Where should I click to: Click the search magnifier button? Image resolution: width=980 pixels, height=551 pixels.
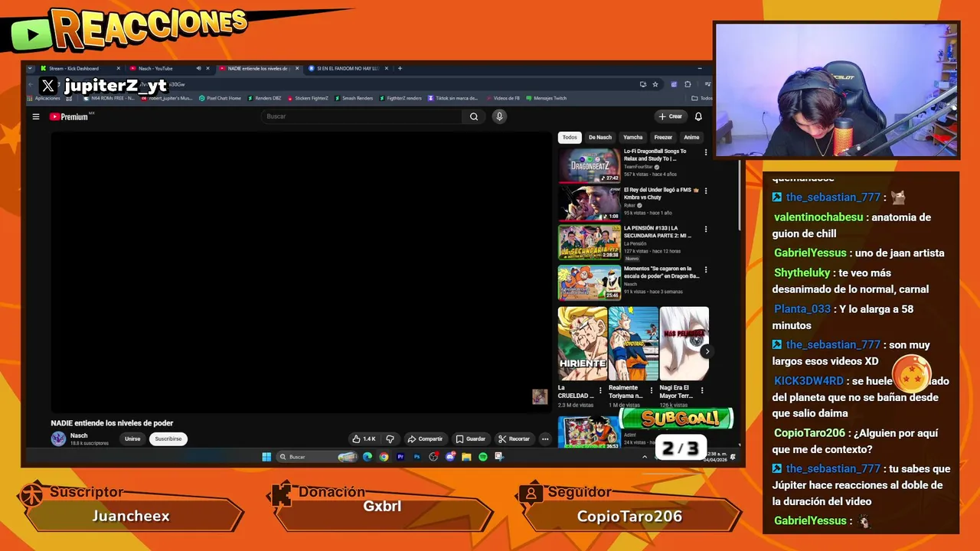tap(474, 116)
